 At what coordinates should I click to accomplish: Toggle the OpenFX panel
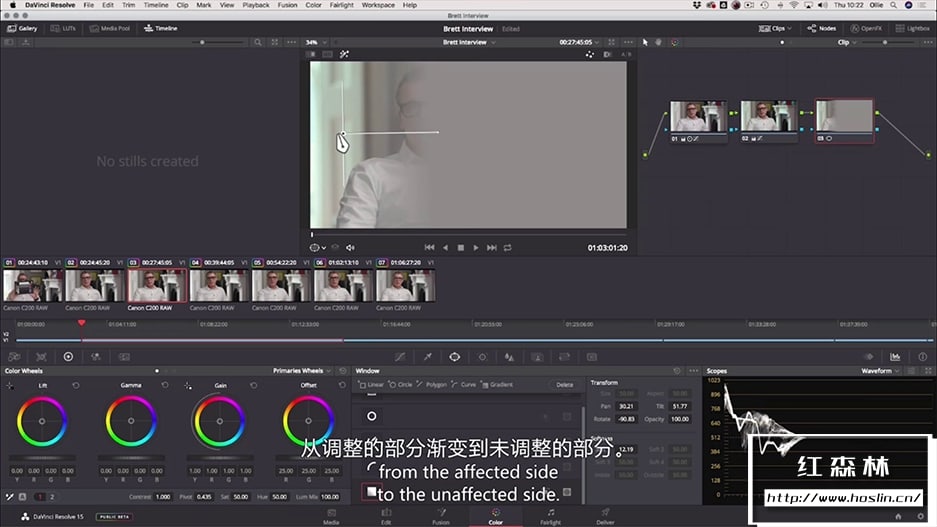(866, 28)
